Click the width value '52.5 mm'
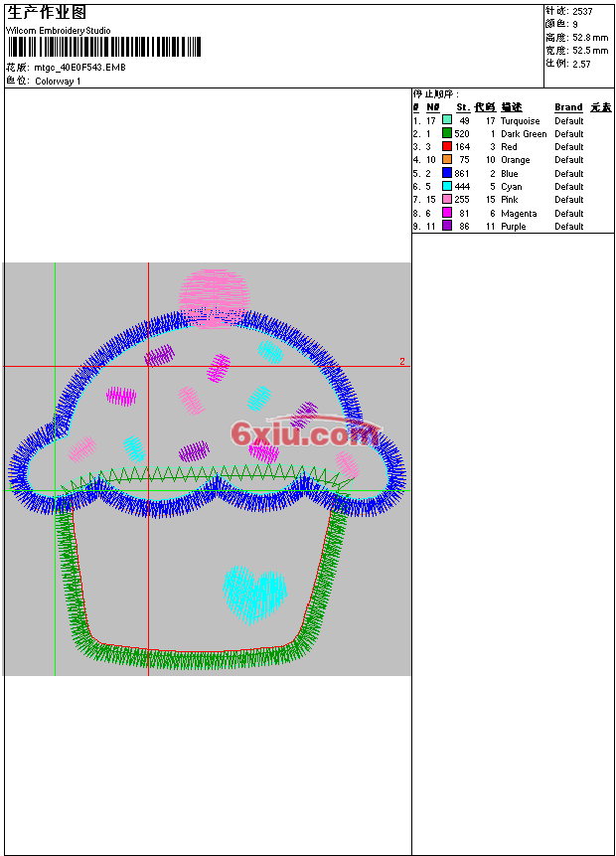Viewport: 616px width, 856px height. 590,51
